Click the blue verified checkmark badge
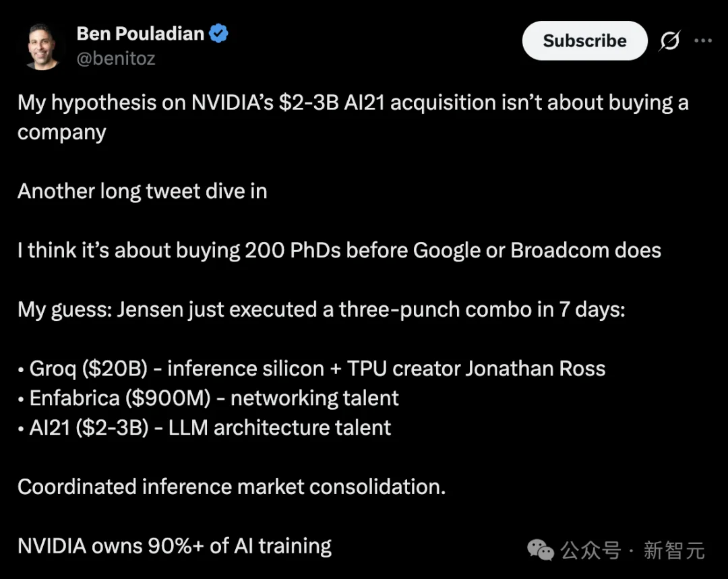Image resolution: width=728 pixels, height=579 pixels. pyautogui.click(x=218, y=34)
